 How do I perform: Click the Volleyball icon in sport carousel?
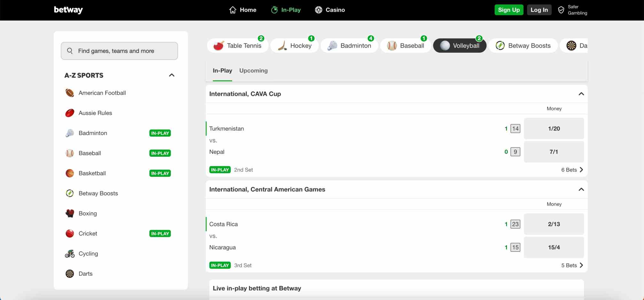click(x=445, y=45)
